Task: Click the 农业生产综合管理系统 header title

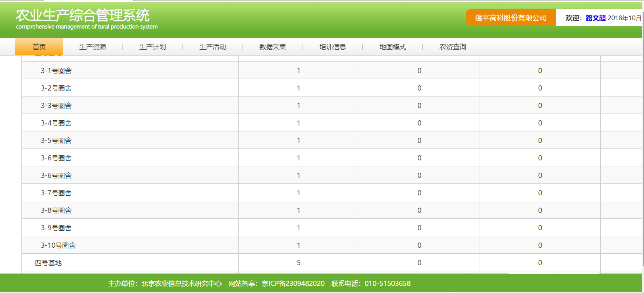Action: 83,15
